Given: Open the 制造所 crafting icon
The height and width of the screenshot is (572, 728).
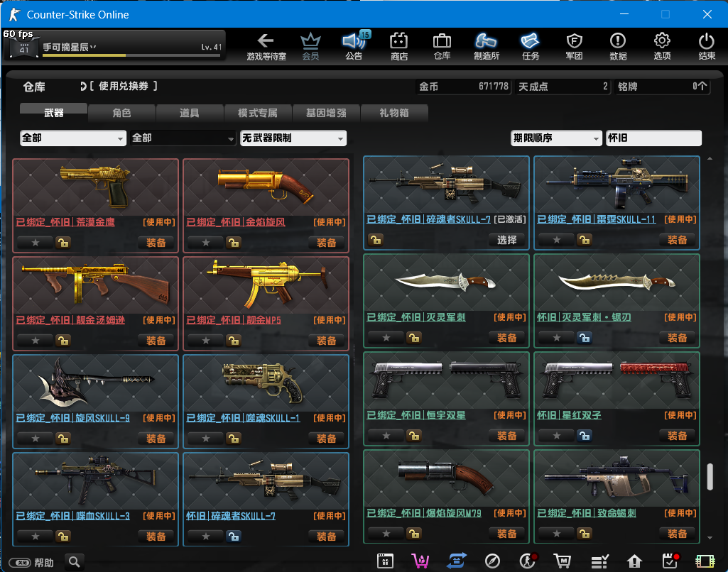Looking at the screenshot, I should coord(486,46).
